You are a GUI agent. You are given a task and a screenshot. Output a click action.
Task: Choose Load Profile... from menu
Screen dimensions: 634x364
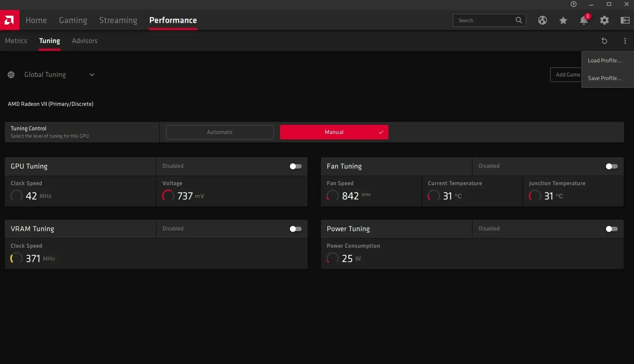point(608,60)
